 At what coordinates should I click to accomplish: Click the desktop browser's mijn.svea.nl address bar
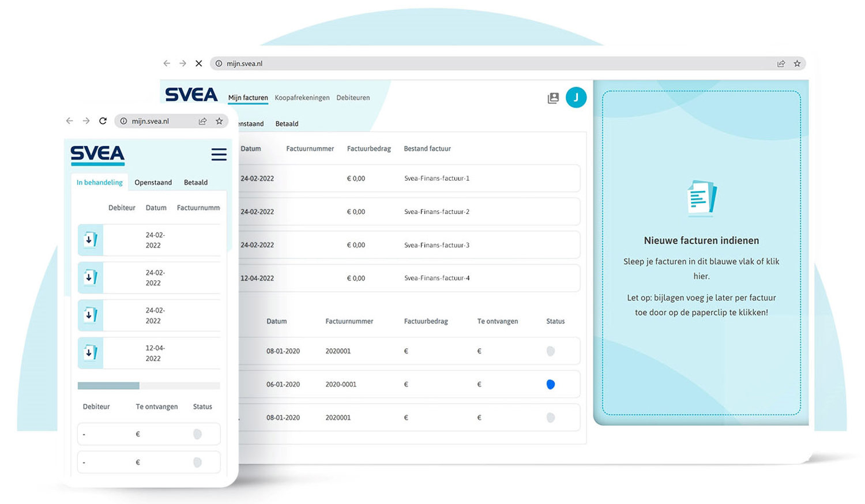pos(507,63)
